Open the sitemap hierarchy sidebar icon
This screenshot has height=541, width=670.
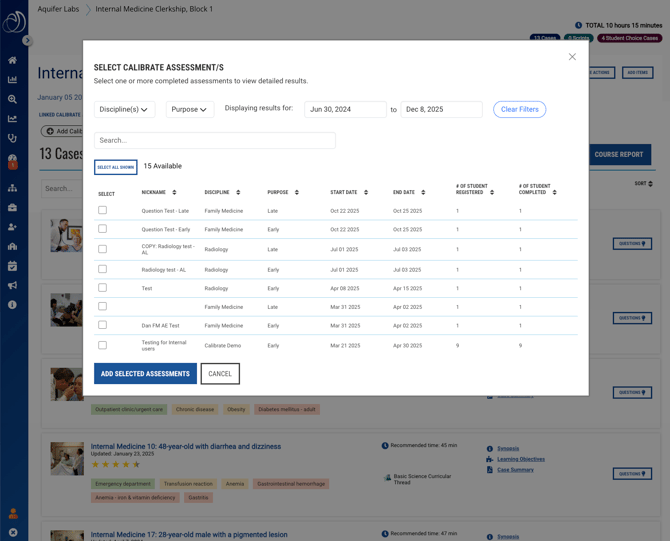12,188
